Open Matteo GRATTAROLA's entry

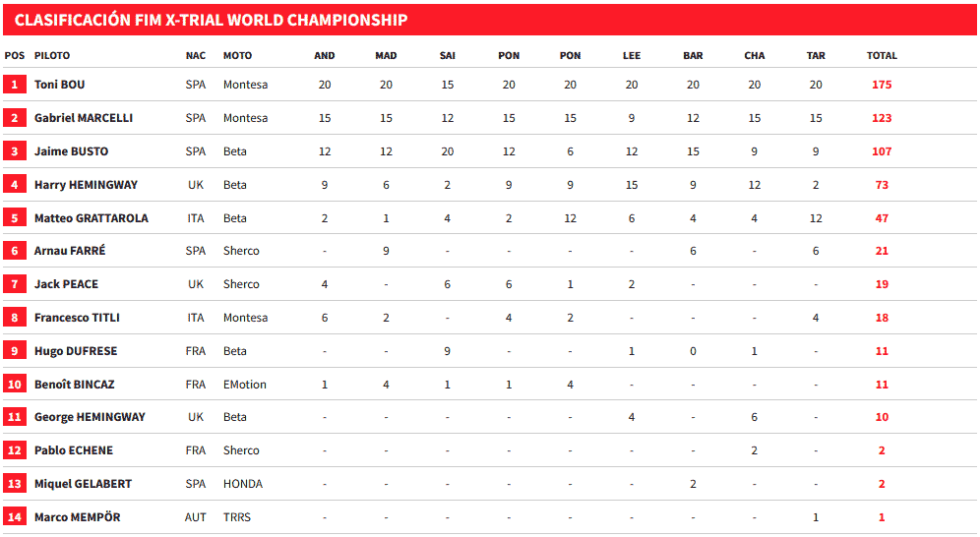pyautogui.click(x=92, y=218)
